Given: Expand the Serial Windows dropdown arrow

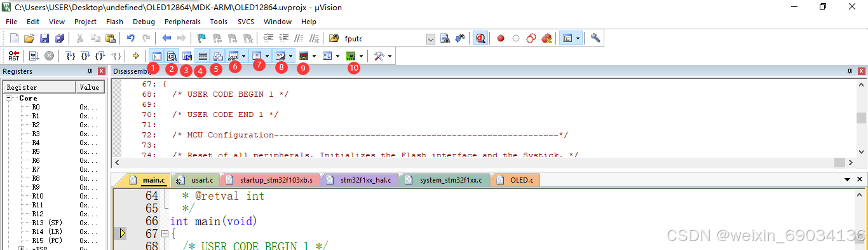Looking at the screenshot, I should 291,56.
